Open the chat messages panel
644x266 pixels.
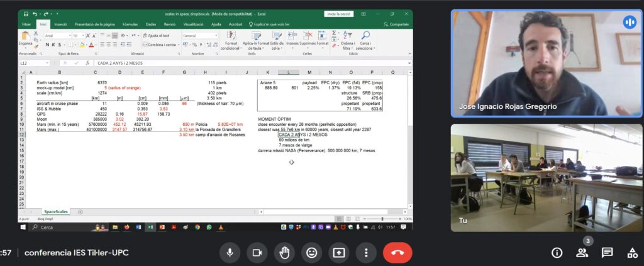tap(607, 252)
